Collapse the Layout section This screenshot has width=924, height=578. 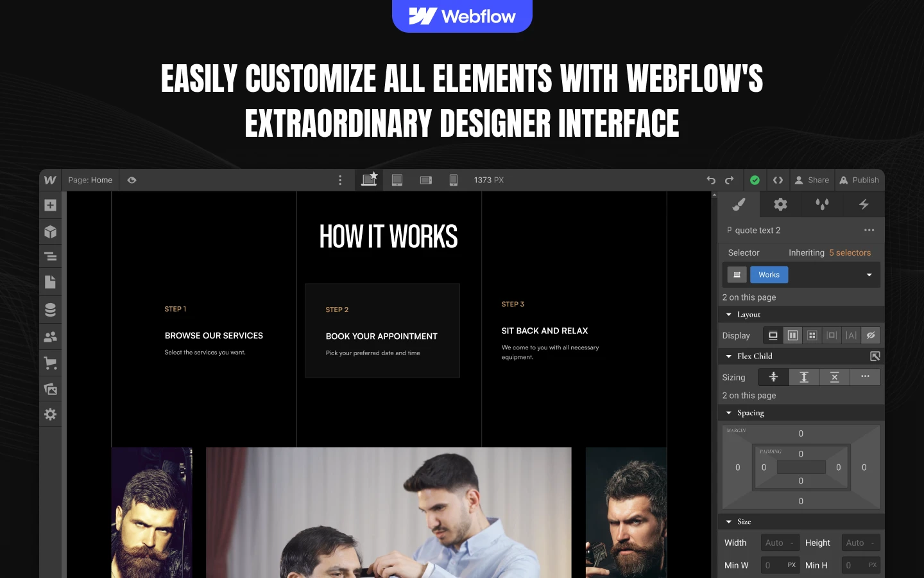pyautogui.click(x=729, y=315)
